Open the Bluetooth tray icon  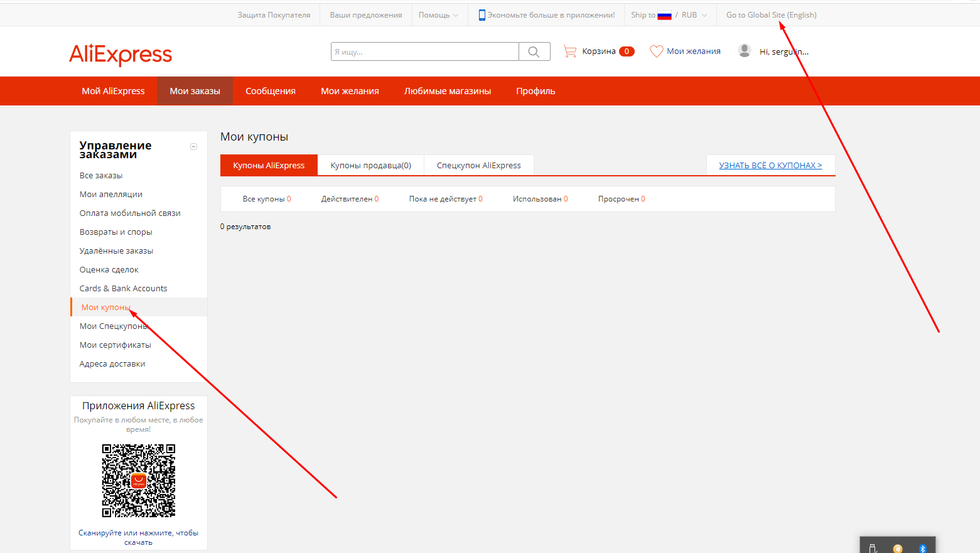pos(922,549)
